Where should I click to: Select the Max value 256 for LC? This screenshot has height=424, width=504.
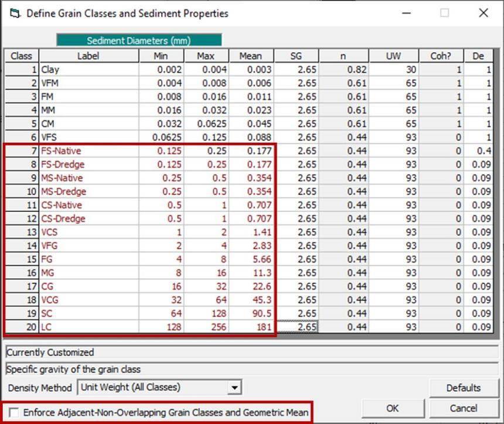pos(206,327)
